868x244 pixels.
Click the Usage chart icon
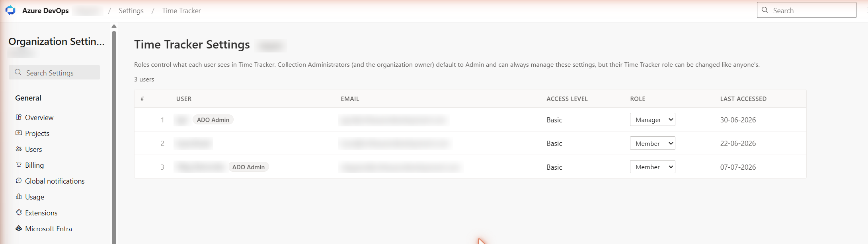[19, 197]
